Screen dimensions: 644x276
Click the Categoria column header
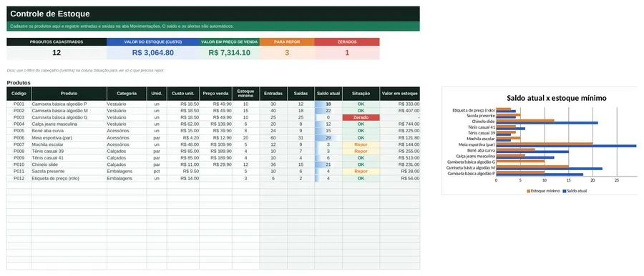tap(127, 94)
